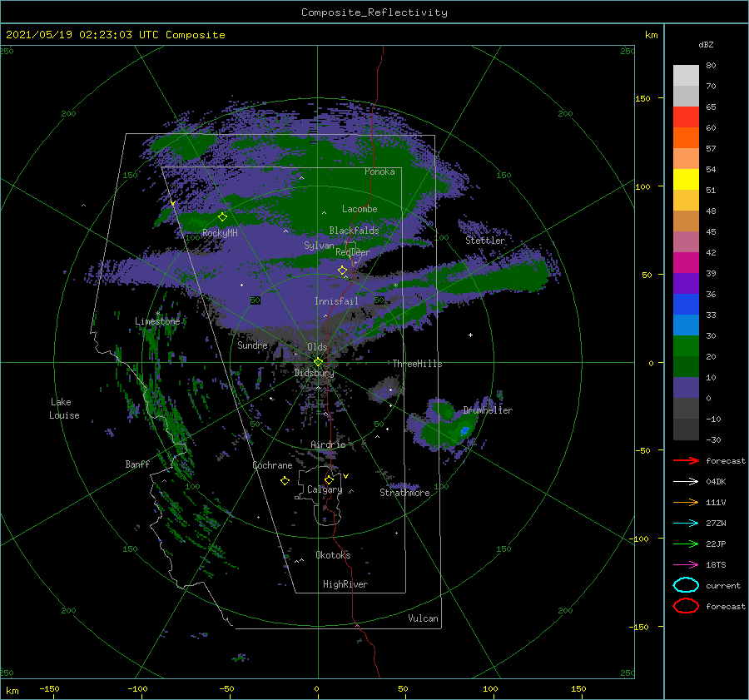
Task: Select the magenta 42 dBZ legend swatch
Action: pyautogui.click(x=686, y=262)
